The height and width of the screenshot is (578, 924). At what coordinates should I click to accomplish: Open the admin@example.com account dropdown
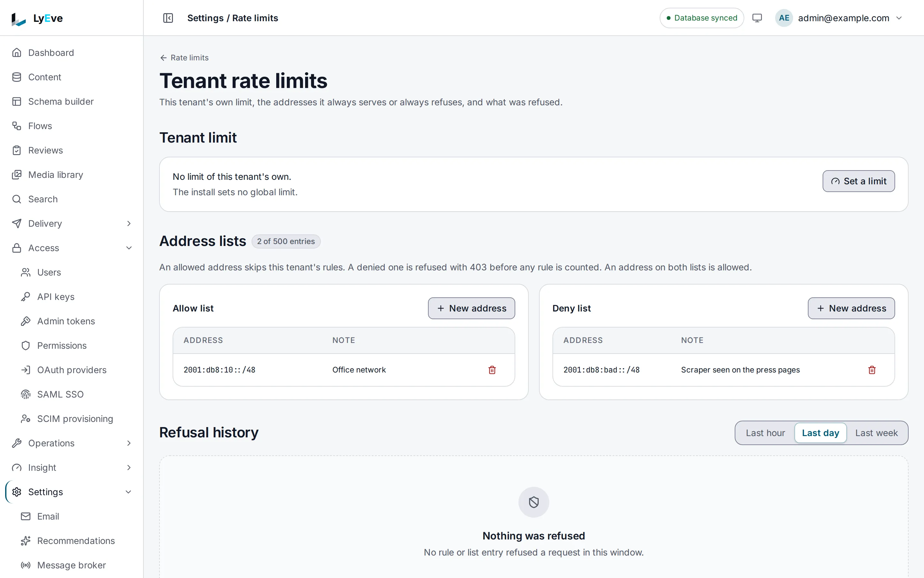[840, 18]
